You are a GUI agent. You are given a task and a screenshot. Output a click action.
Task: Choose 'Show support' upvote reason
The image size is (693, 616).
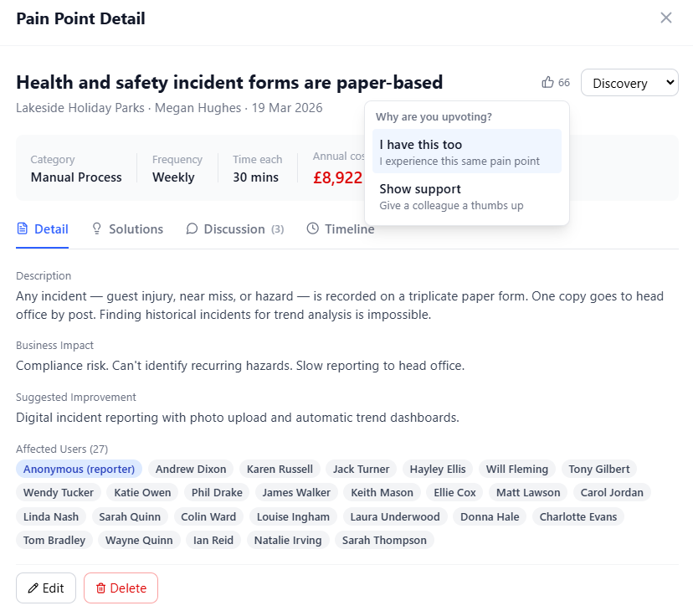point(467,196)
